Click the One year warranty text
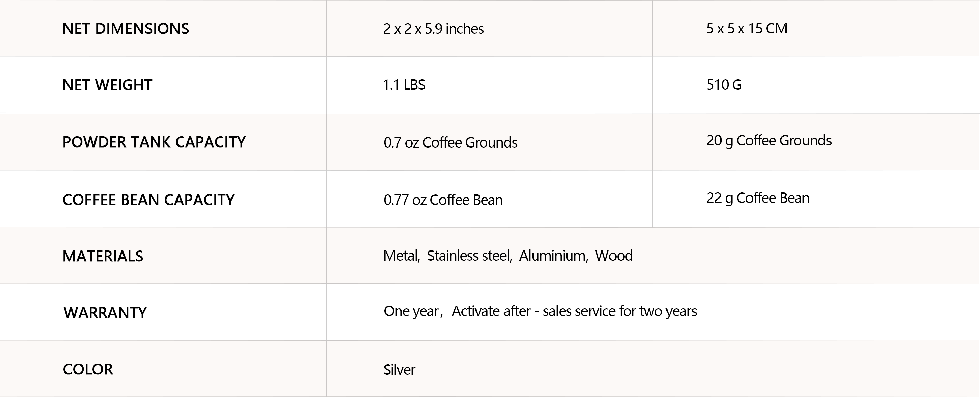Viewport: 980px width, 397px height. pyautogui.click(x=411, y=311)
